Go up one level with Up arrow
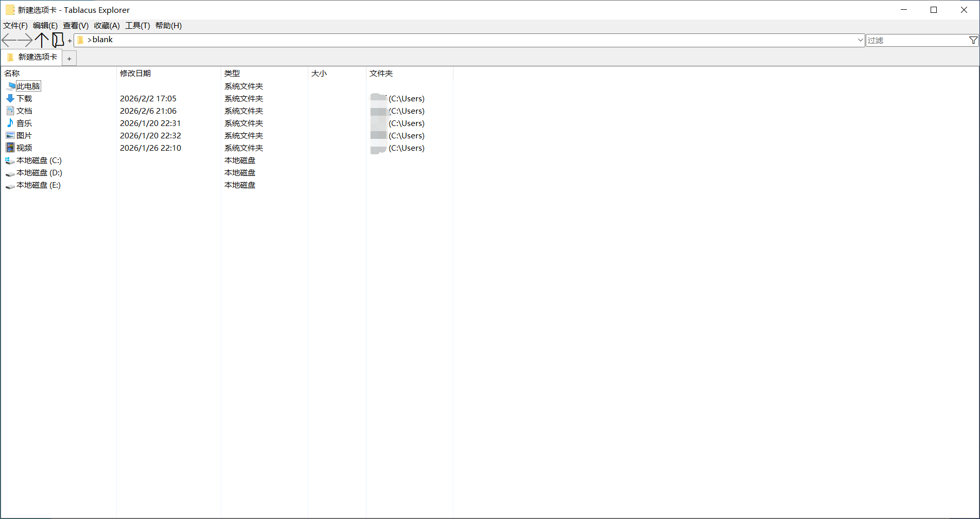 click(x=42, y=40)
